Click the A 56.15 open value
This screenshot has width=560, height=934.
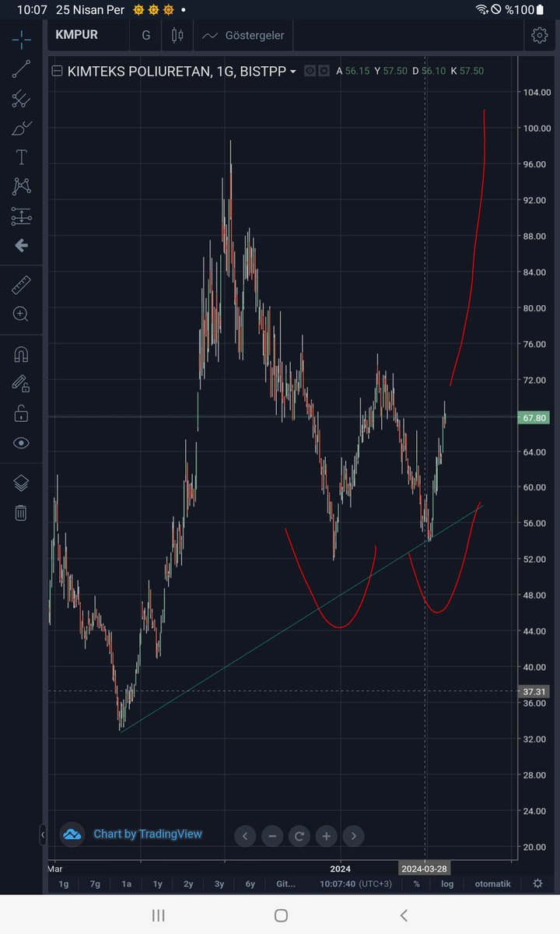coord(353,71)
